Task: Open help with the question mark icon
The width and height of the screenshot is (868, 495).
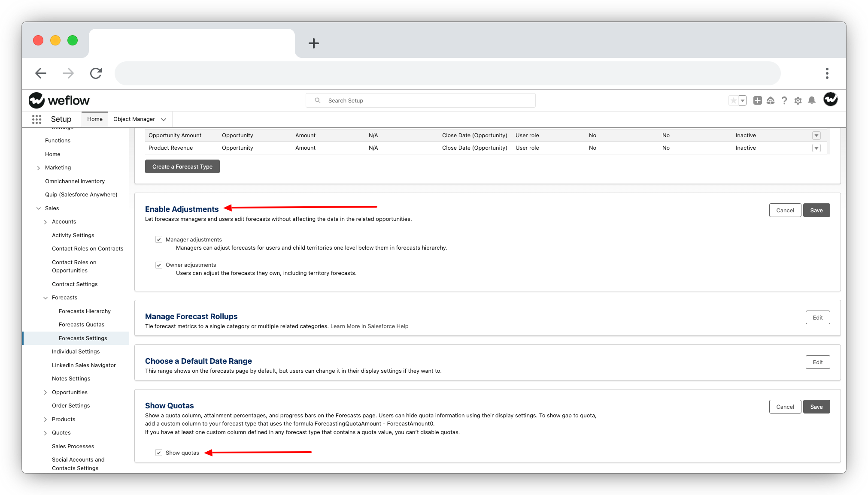Action: coord(784,100)
